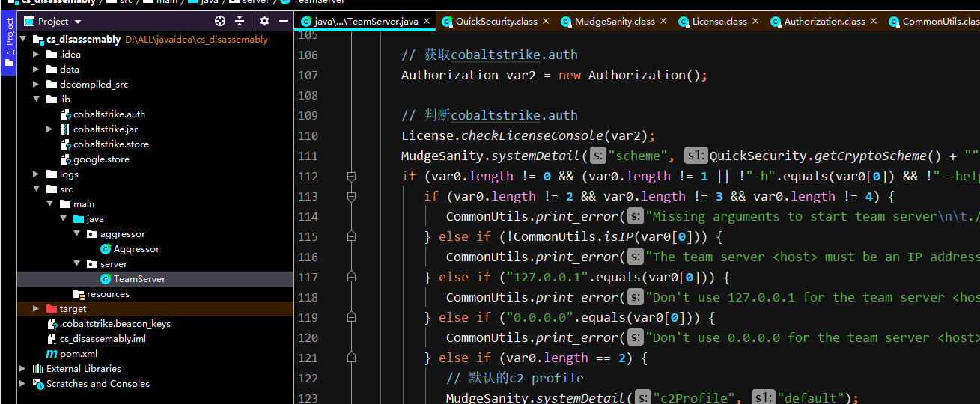This screenshot has width=980, height=404.
Task: Select cobaltstrike.store in the lib folder
Action: point(111,144)
